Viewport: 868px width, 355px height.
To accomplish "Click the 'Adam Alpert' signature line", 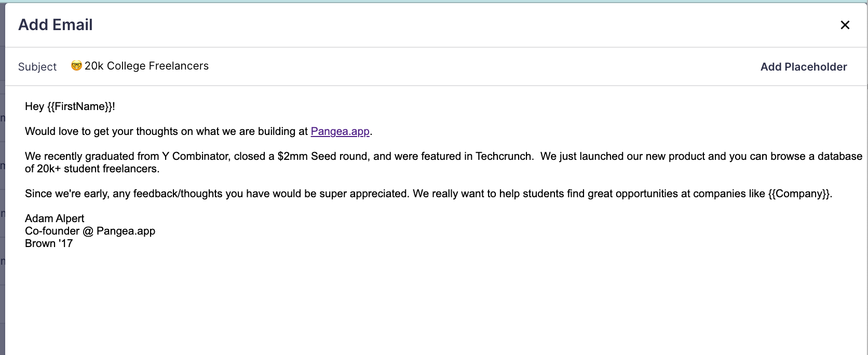I will coord(55,219).
